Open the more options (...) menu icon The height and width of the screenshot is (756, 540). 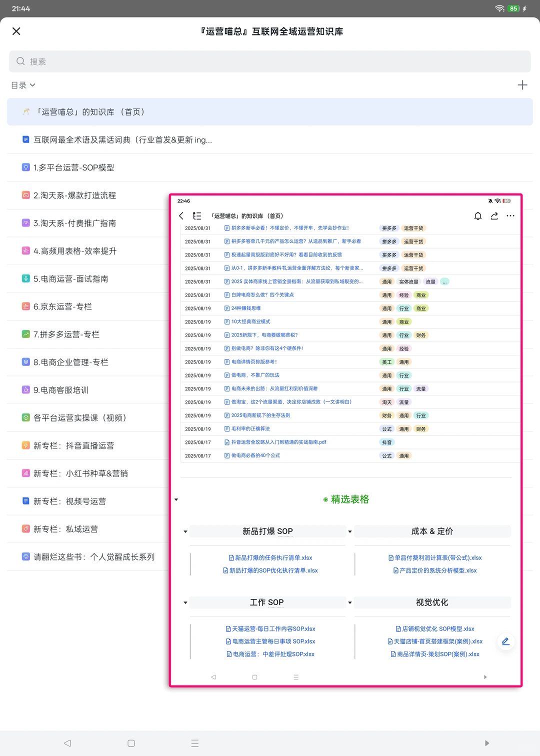510,215
